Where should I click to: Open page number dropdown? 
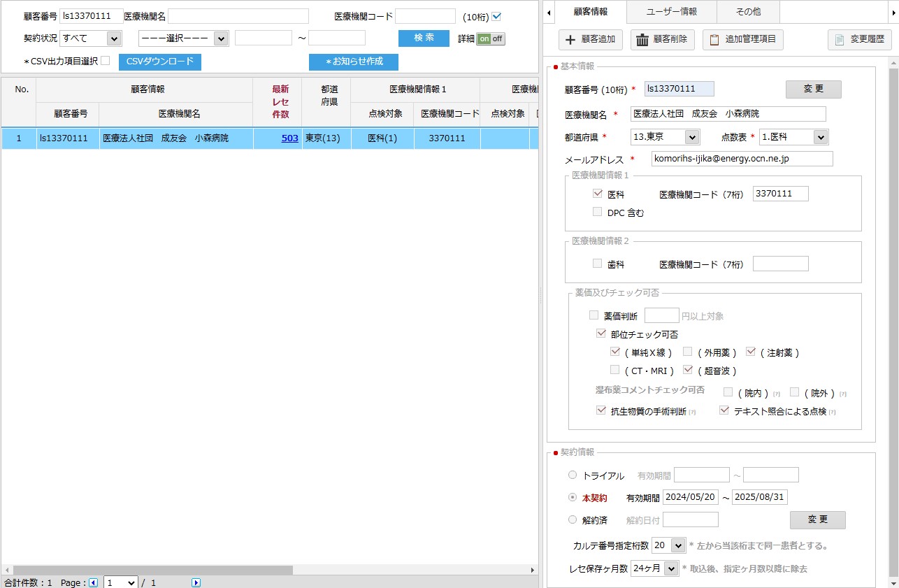[x=121, y=582]
